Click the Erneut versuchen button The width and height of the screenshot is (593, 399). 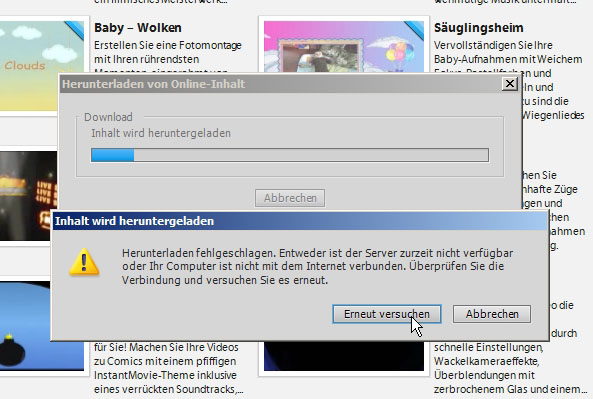click(387, 314)
